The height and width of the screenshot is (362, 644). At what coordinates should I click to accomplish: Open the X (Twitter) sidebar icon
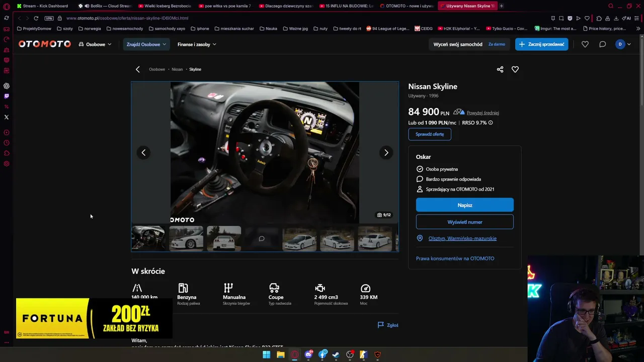(7, 117)
